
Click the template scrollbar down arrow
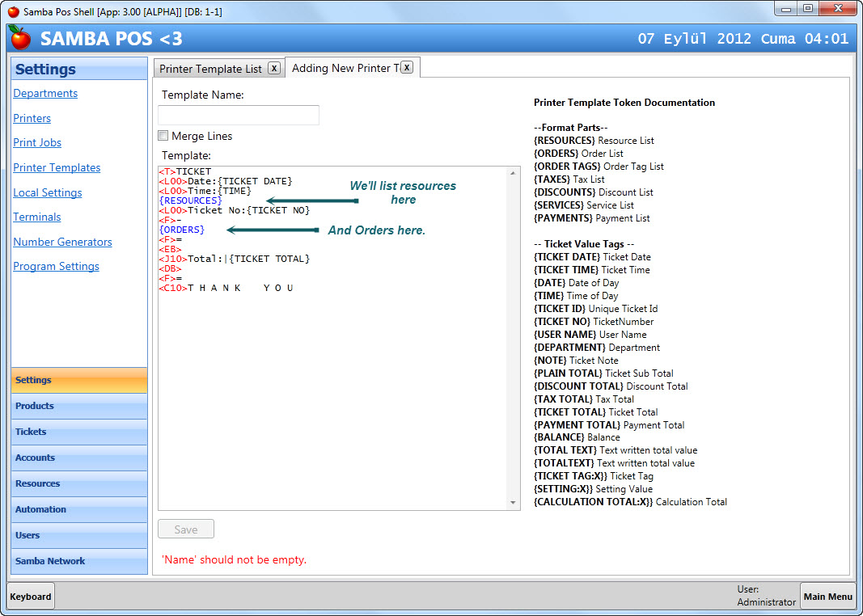pyautogui.click(x=513, y=503)
